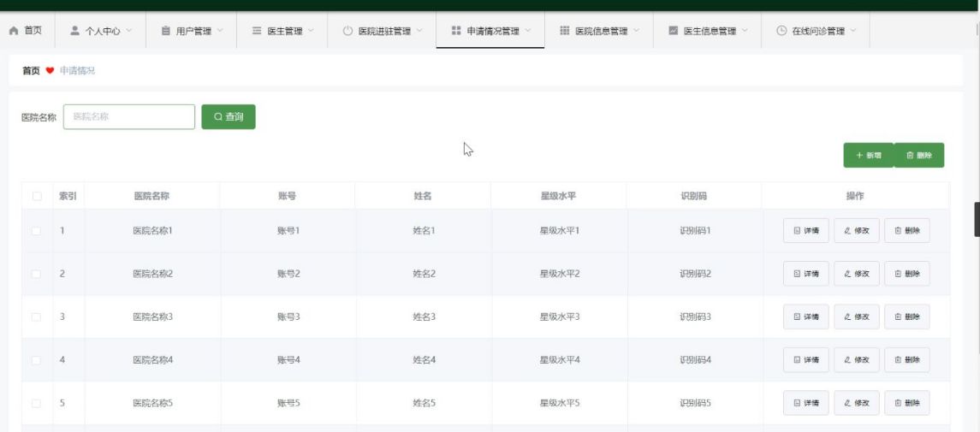Click the green 新增 add button
Image resolution: width=980 pixels, height=432 pixels.
point(868,156)
